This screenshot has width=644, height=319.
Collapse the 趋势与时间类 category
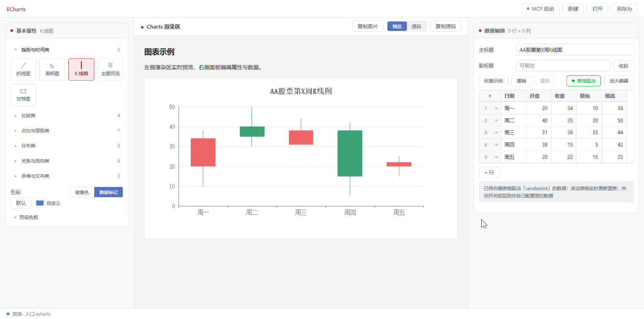[x=67, y=50]
